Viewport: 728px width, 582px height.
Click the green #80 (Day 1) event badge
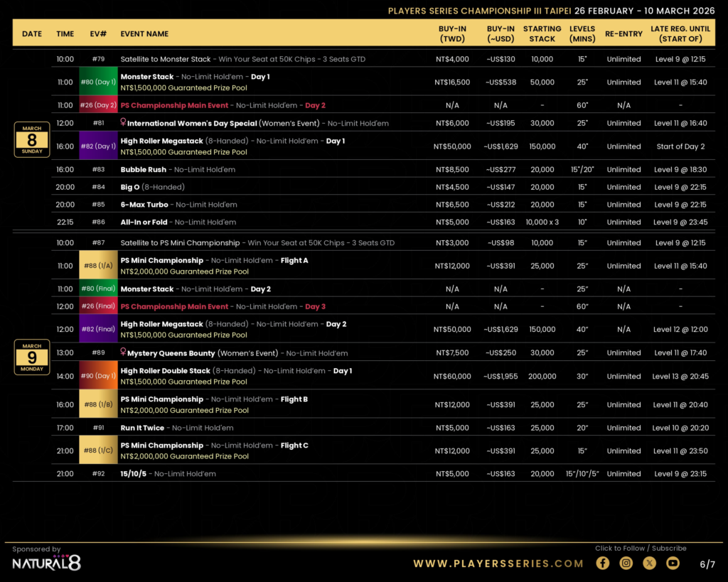click(x=97, y=82)
